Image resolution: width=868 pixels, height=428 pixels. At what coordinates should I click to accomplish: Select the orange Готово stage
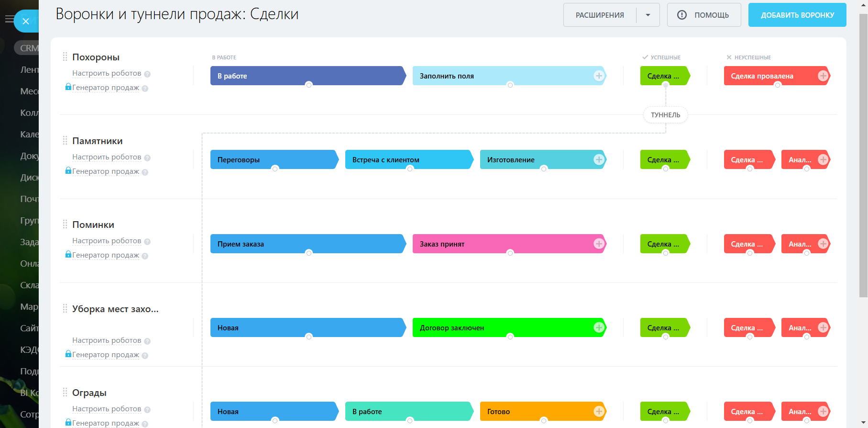coord(536,411)
